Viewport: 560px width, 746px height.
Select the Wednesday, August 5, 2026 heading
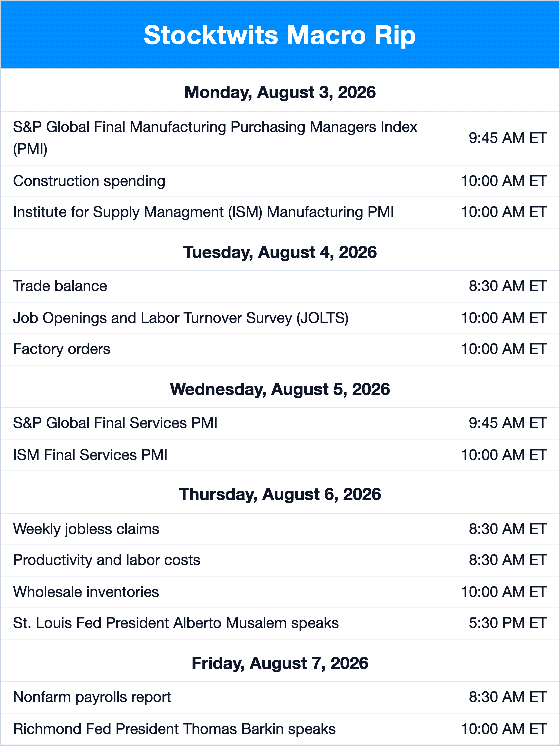click(x=280, y=389)
